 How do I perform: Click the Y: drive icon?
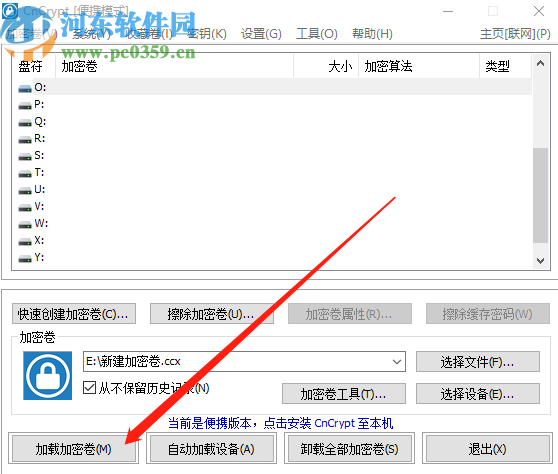point(25,259)
